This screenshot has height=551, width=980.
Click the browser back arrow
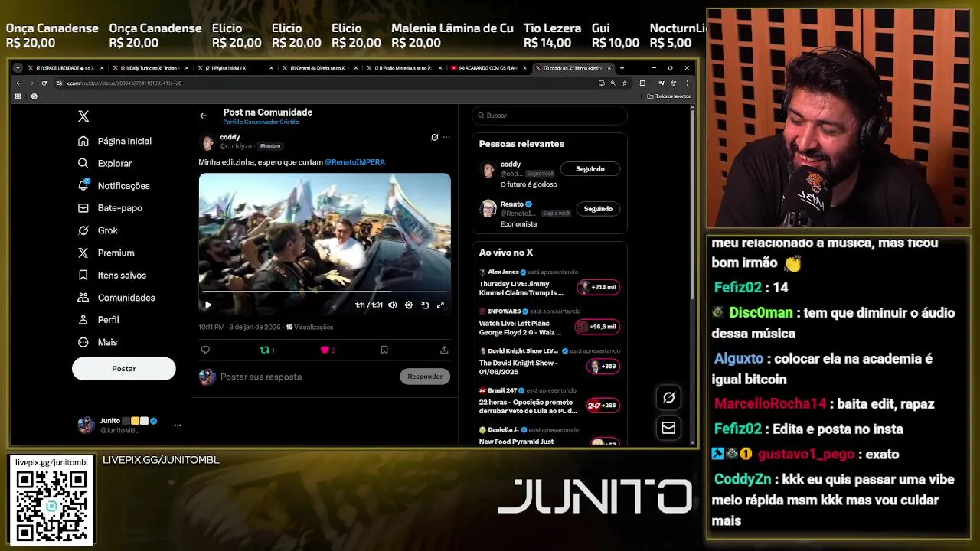coord(18,83)
